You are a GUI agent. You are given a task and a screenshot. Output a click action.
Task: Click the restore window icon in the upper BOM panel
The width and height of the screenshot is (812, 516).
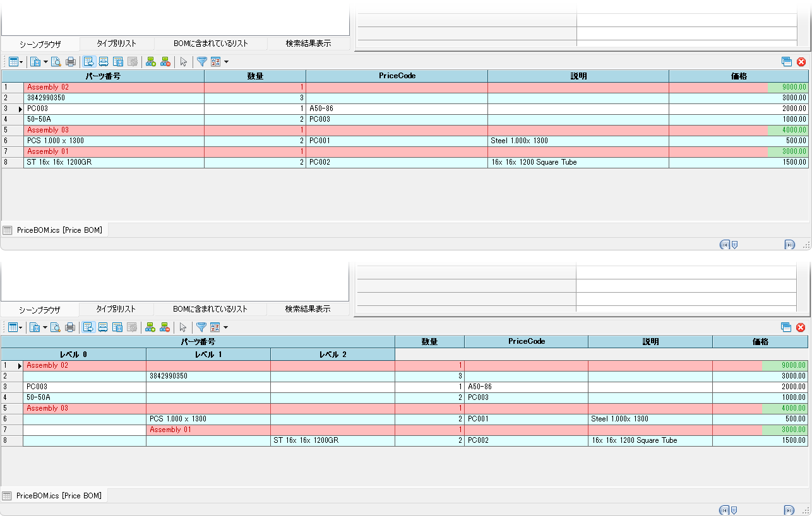click(786, 62)
